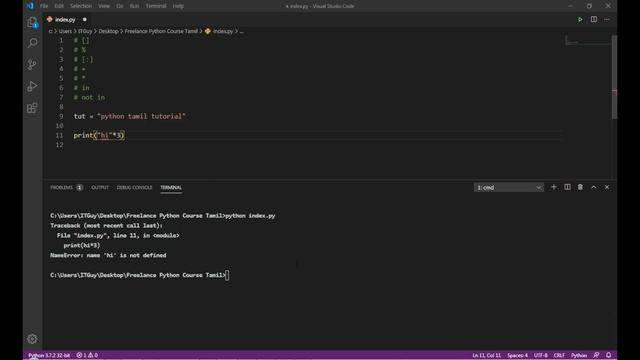Open the Go menu
Screen dimensions: 640x360
[120, 6]
